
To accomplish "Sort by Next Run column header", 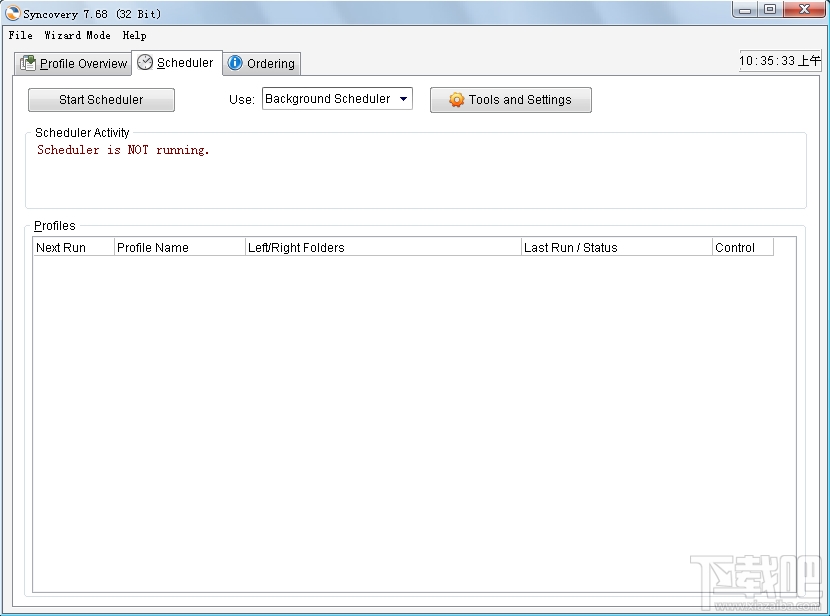I will pos(74,247).
